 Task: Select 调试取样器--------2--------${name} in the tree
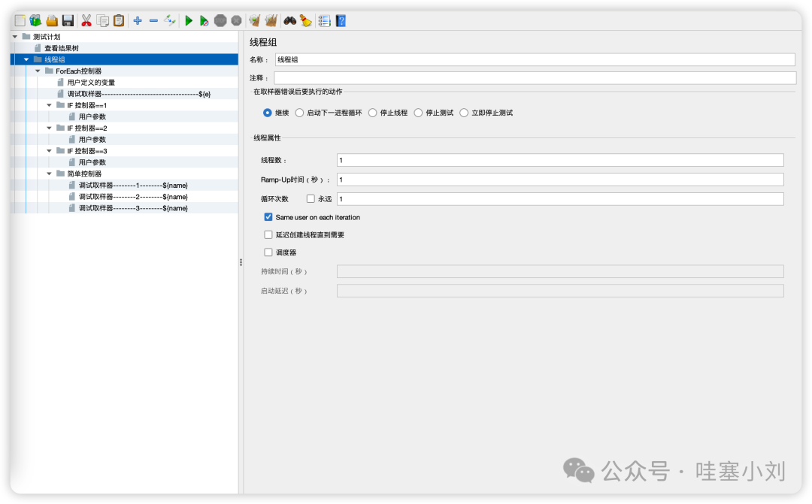click(133, 197)
